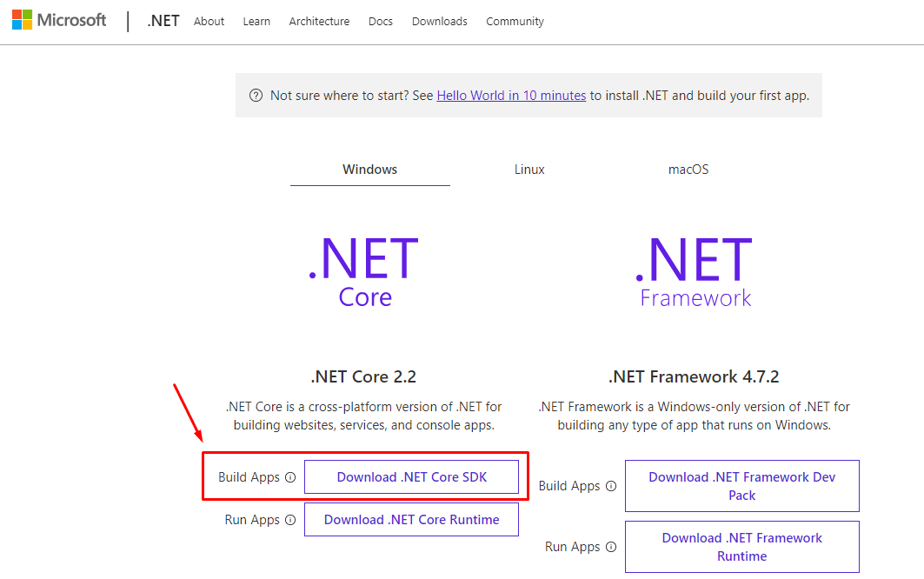Open the Community section

point(515,21)
